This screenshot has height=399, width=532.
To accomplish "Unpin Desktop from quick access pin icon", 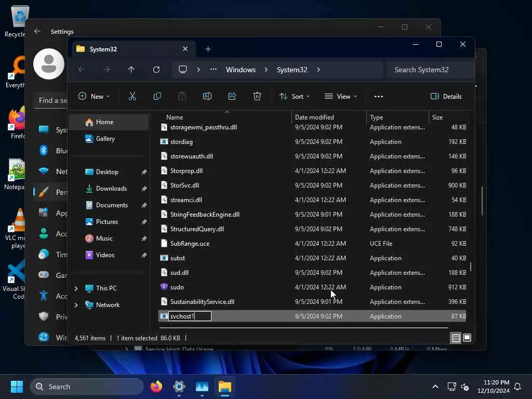I will (x=144, y=172).
